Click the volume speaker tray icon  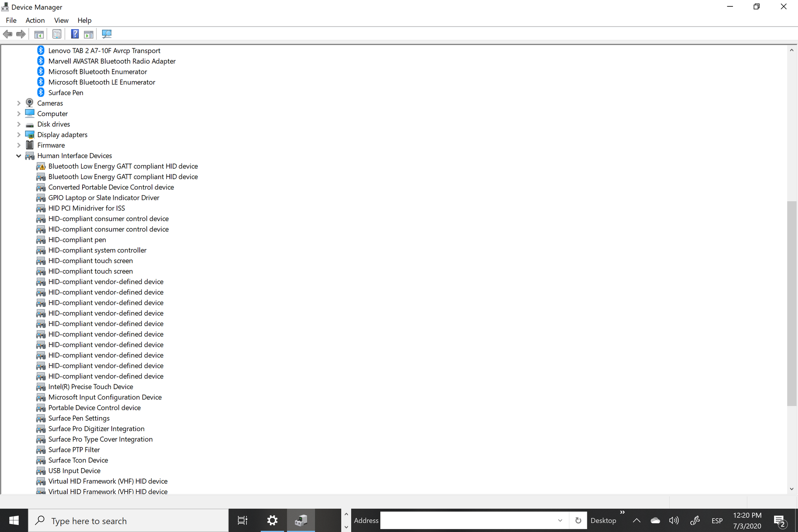[674, 520]
